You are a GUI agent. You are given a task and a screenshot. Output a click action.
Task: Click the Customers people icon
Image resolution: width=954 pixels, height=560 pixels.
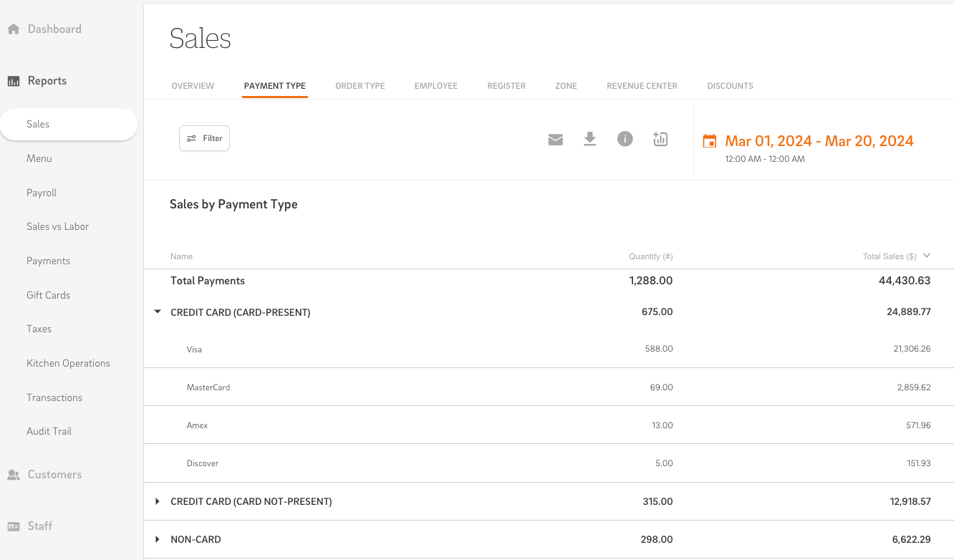tap(14, 475)
